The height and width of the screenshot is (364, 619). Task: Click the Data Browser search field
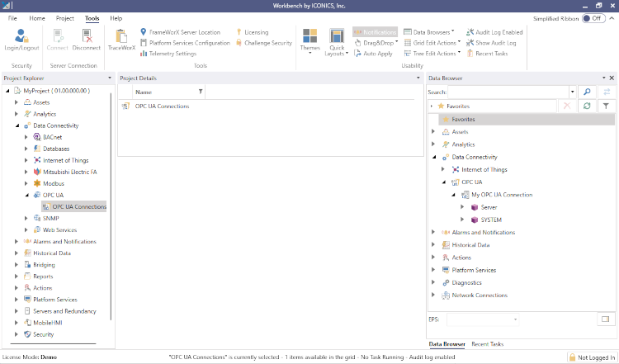tap(508, 92)
